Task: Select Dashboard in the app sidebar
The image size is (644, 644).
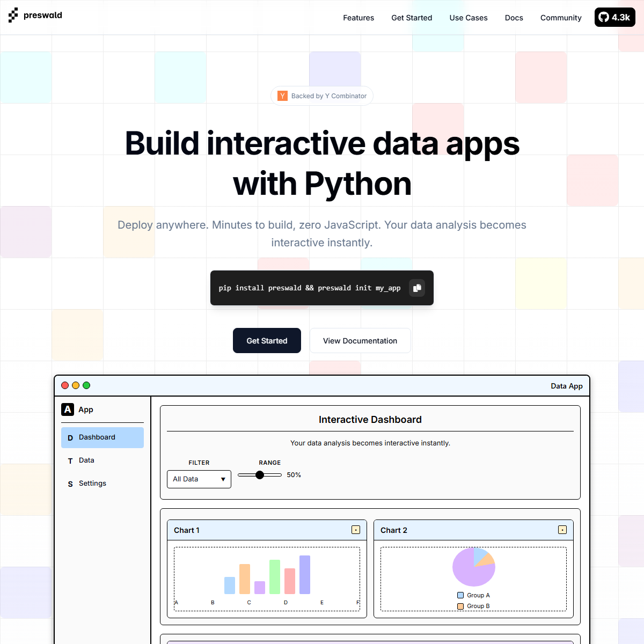Action: pyautogui.click(x=103, y=437)
